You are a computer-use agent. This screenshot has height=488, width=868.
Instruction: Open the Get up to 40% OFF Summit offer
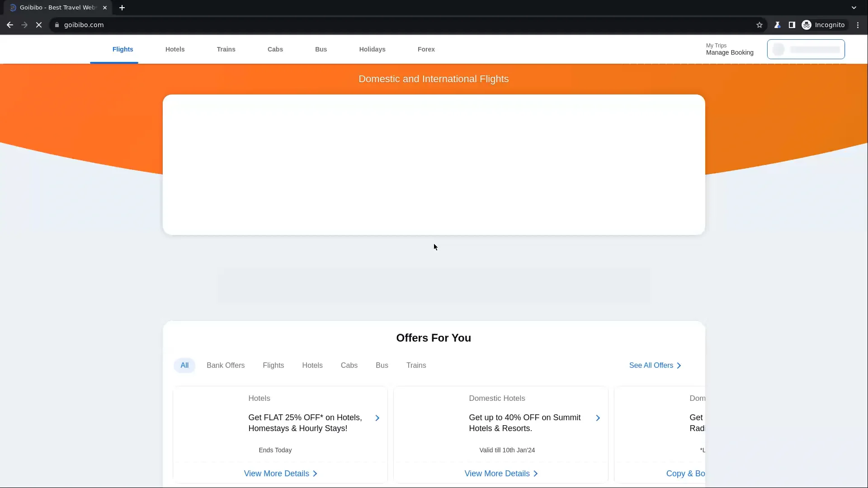(525, 423)
